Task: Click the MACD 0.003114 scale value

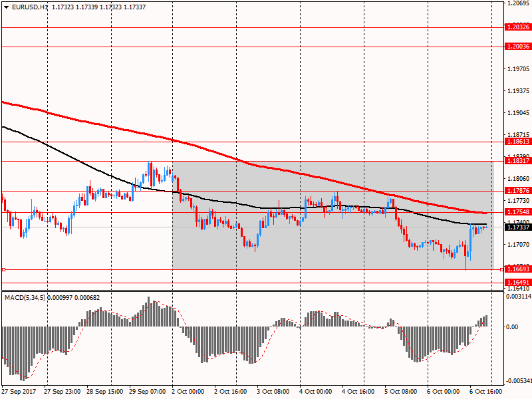Action: coord(519,297)
